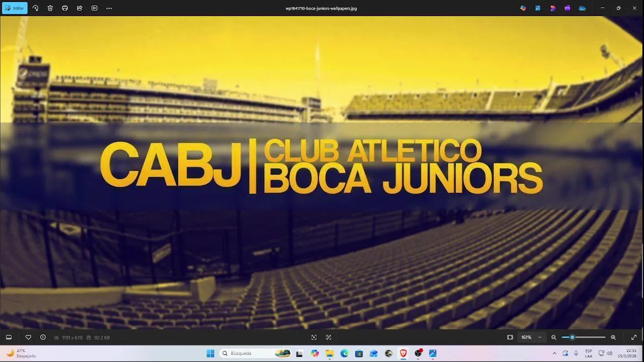
Task: Click the image dimensions 1191 x 670 text
Action: point(72,338)
